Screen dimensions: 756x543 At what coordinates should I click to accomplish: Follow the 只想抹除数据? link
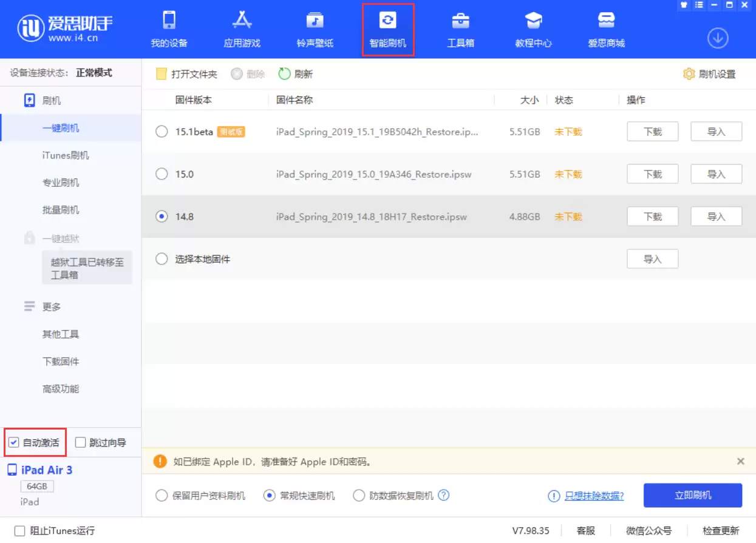594,496
